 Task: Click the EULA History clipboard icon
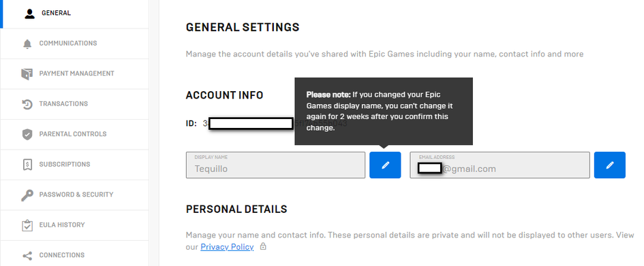click(x=27, y=225)
